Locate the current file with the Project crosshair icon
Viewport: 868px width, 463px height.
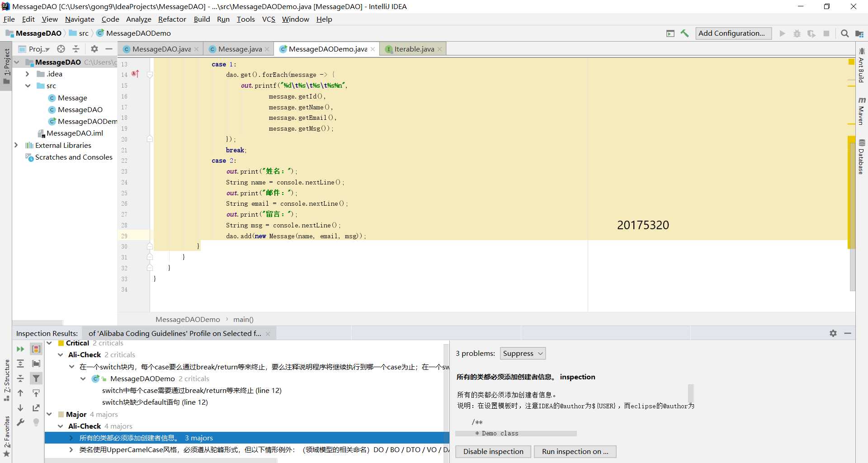[x=61, y=49]
